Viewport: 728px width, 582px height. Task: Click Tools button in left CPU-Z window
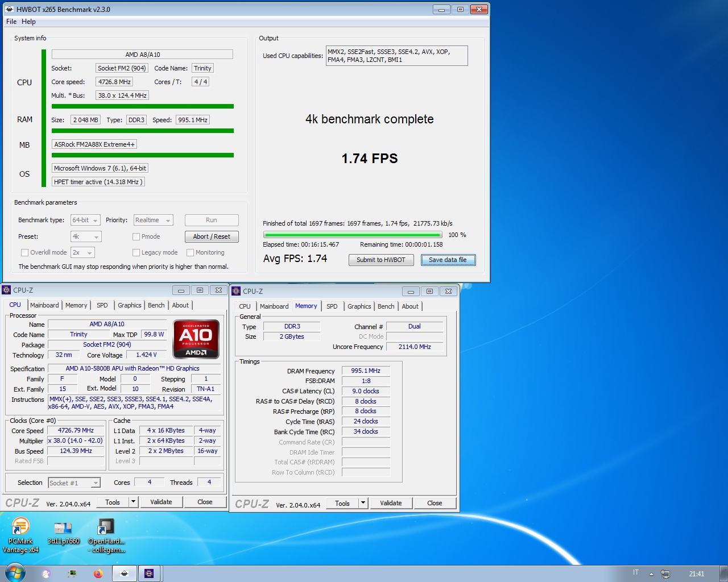[x=113, y=502]
